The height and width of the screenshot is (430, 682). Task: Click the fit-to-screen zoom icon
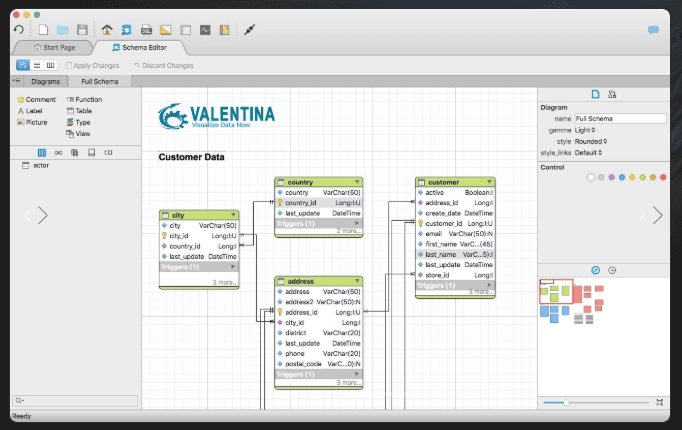[x=659, y=403]
